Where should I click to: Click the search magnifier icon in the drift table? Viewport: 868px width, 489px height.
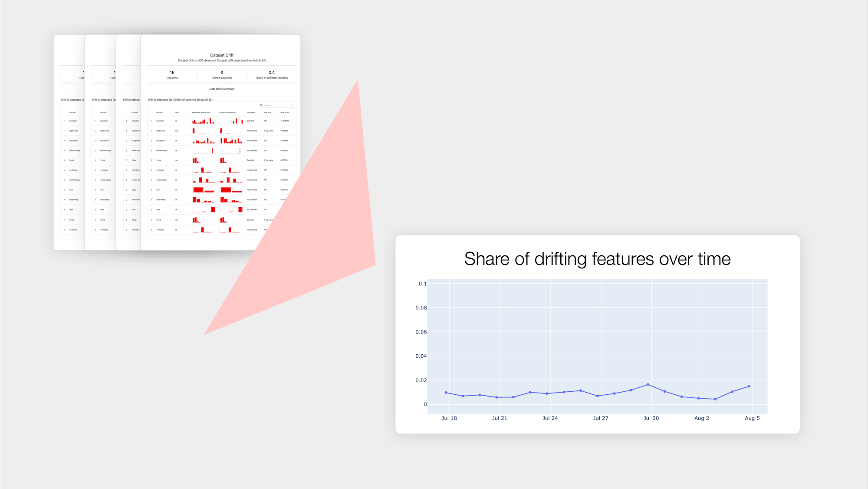point(261,106)
